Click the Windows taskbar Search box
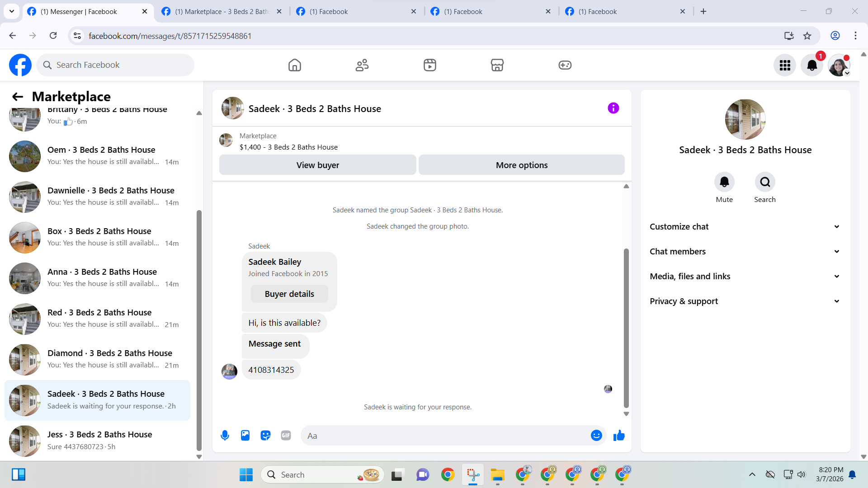 (x=322, y=474)
